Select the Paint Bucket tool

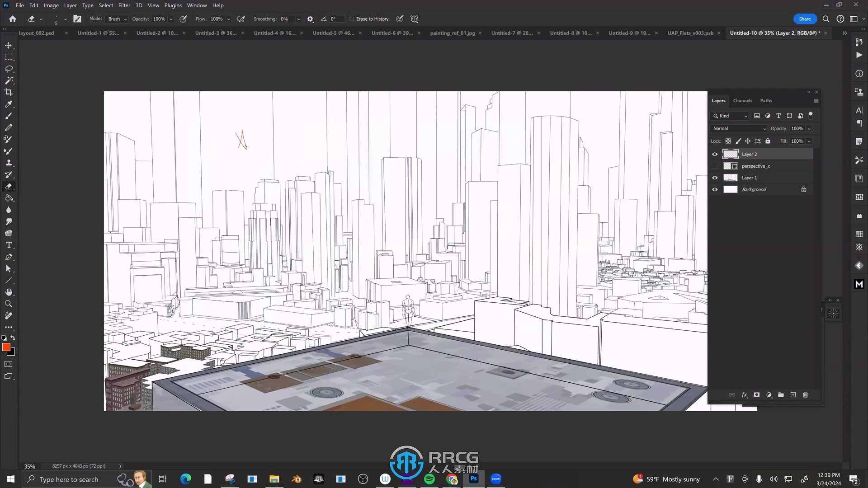pyautogui.click(x=9, y=198)
